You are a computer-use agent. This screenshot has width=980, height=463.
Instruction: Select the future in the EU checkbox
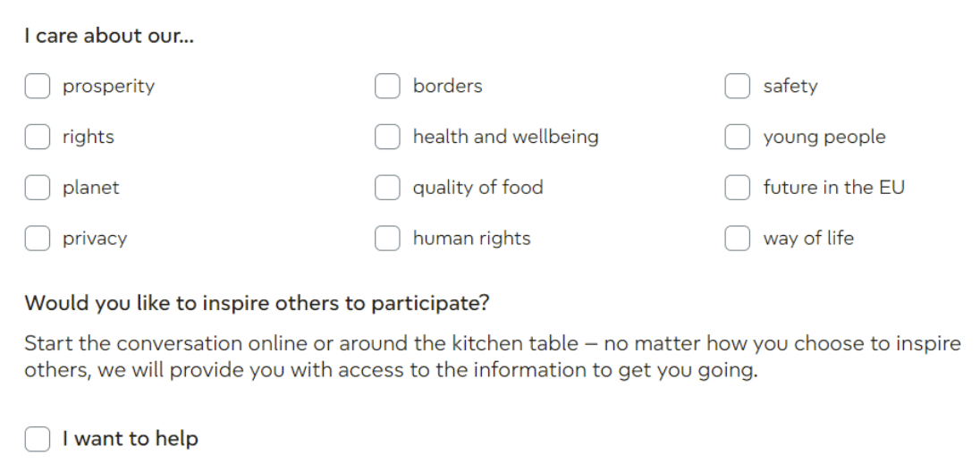[x=737, y=188]
